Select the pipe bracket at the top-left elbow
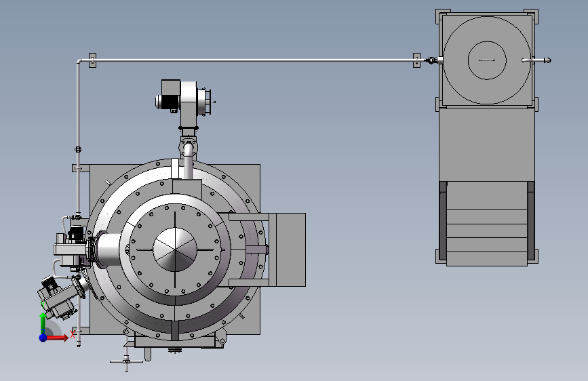Viewport: 588px width, 381px height. point(92,60)
